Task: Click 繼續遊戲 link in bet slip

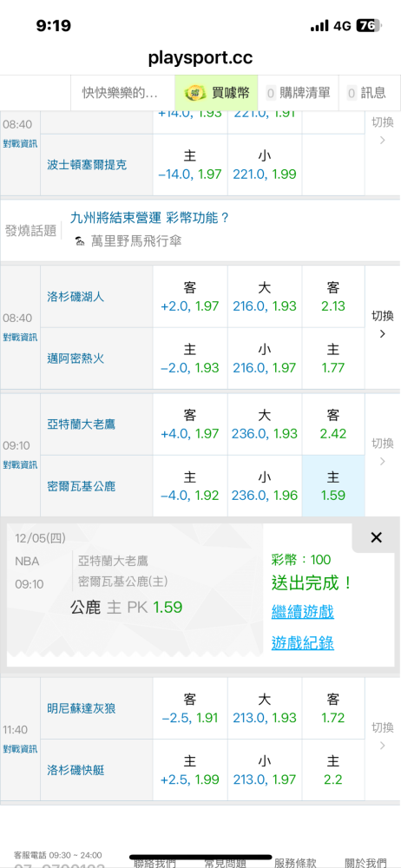Action: point(302,612)
